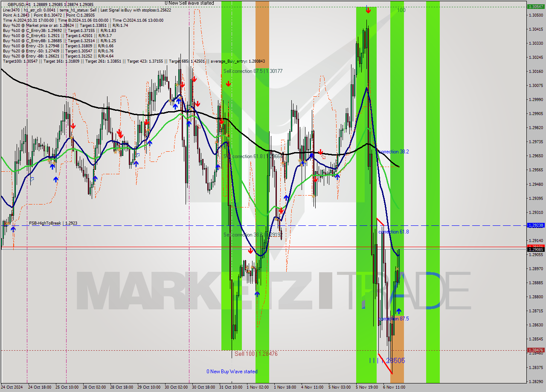Click the 1.29650 price axis value
This screenshot has height=392, width=546.
point(536,156)
